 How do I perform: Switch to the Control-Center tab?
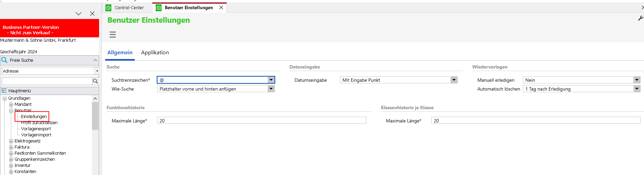click(129, 7)
